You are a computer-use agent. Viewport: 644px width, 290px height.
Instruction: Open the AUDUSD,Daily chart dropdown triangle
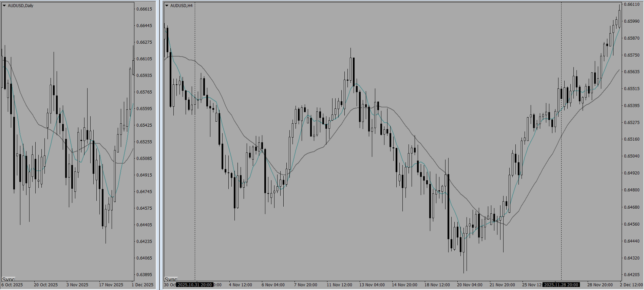coord(4,5)
